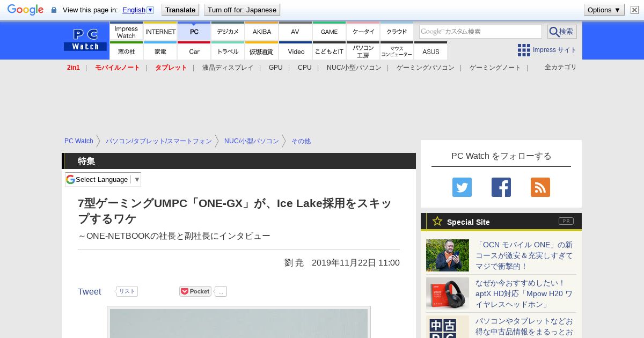
Task: Click the NUC/小型パソコン breadcrumb
Action: [x=252, y=141]
